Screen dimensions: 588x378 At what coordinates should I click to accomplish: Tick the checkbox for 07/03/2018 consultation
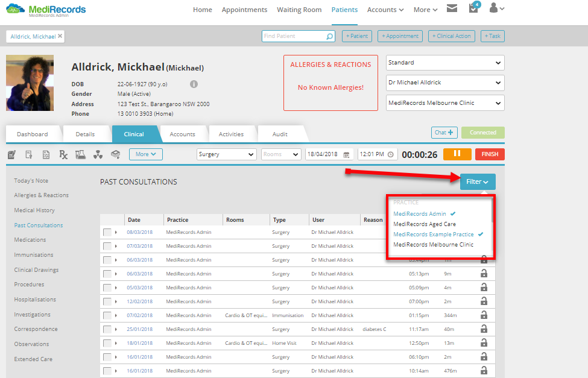(x=107, y=247)
